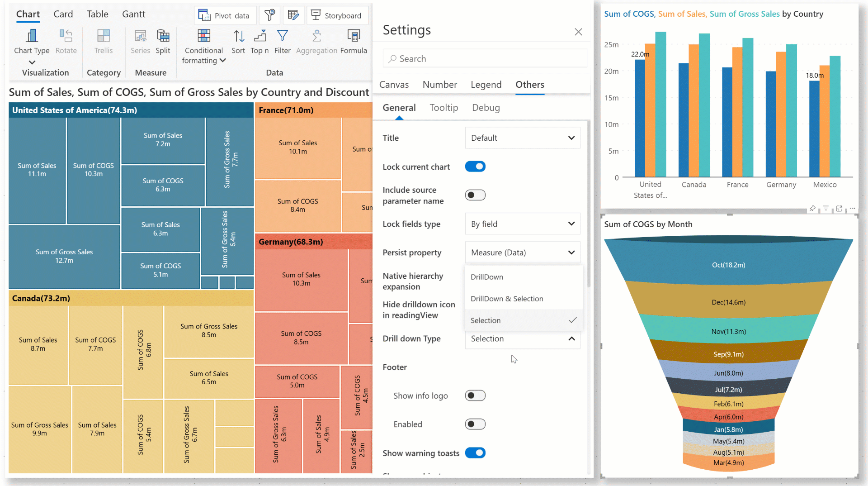Open the Storyboard button
Screen dimensions: 868x486
(337, 15)
